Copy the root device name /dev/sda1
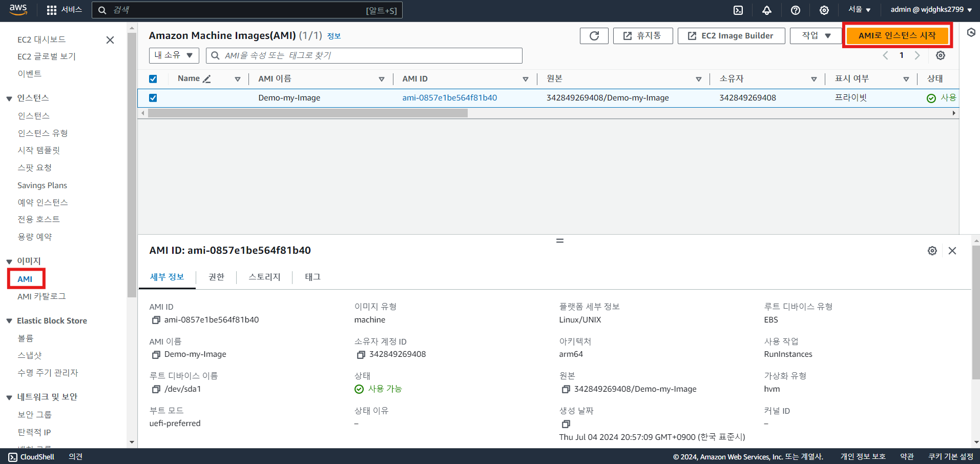 coord(156,389)
